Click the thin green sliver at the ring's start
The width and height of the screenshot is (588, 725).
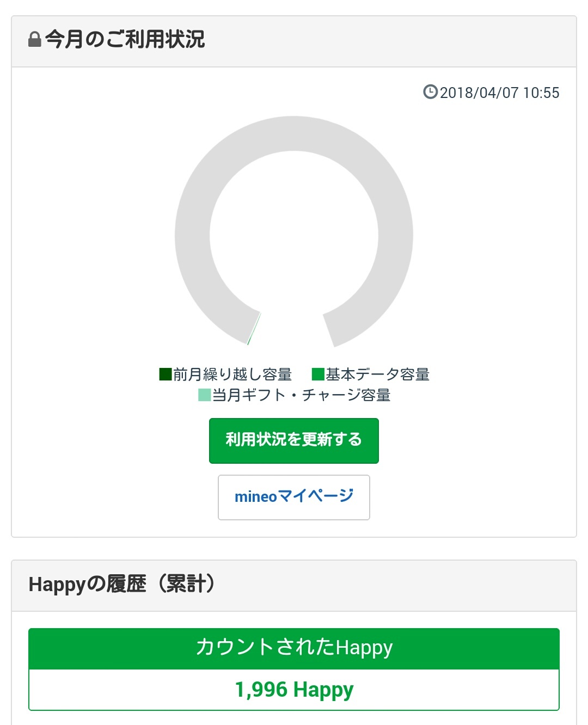(x=254, y=328)
